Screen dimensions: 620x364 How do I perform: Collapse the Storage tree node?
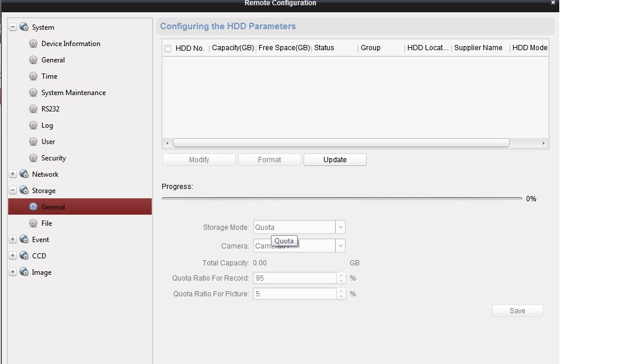(x=13, y=191)
